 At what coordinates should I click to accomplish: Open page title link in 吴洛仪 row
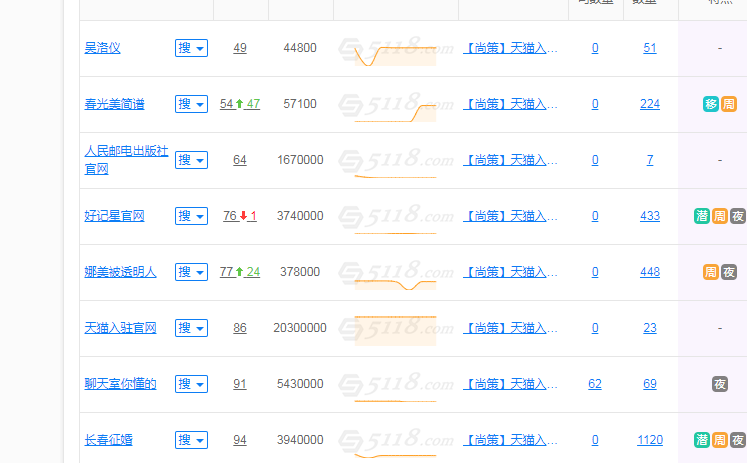(510, 48)
